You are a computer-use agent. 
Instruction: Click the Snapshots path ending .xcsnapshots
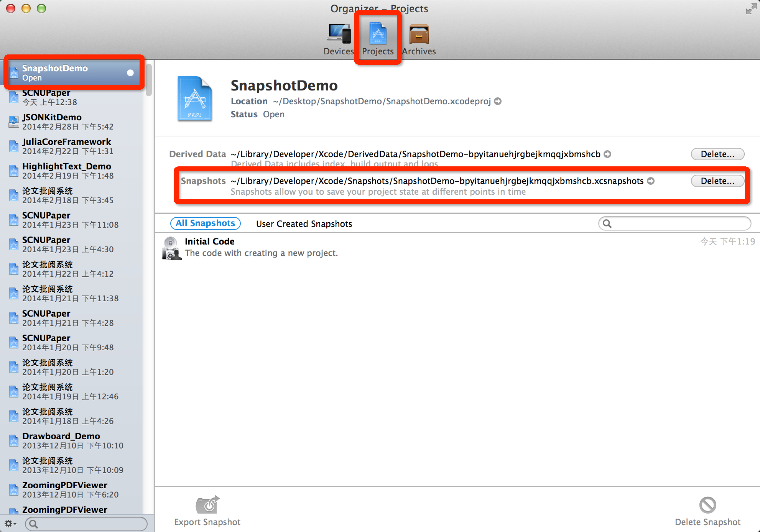437,181
